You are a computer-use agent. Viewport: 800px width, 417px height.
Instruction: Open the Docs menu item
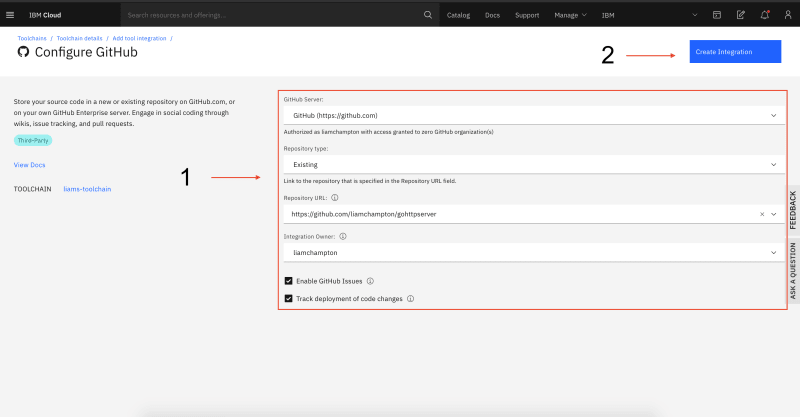click(492, 15)
